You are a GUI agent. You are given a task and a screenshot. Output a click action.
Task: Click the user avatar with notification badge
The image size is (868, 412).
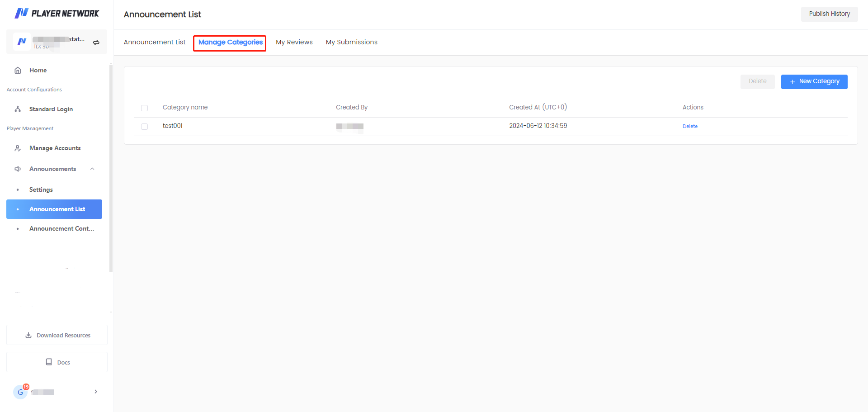20,392
